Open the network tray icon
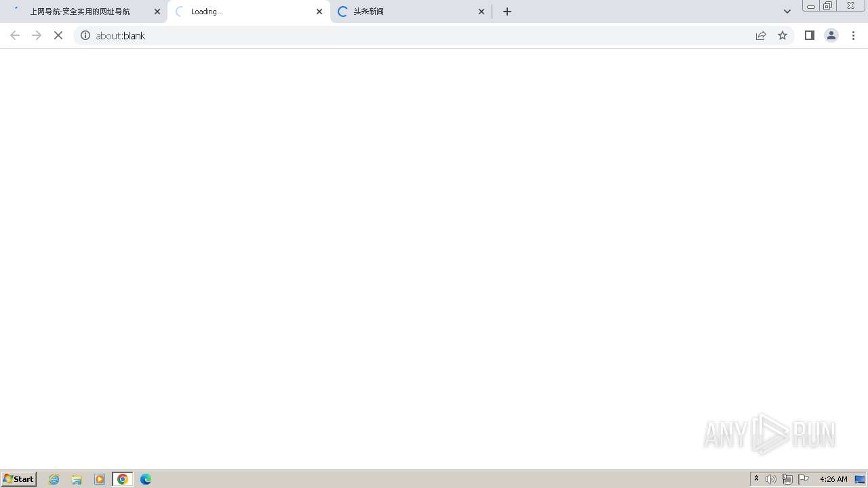The width and height of the screenshot is (868, 488). coord(787,479)
